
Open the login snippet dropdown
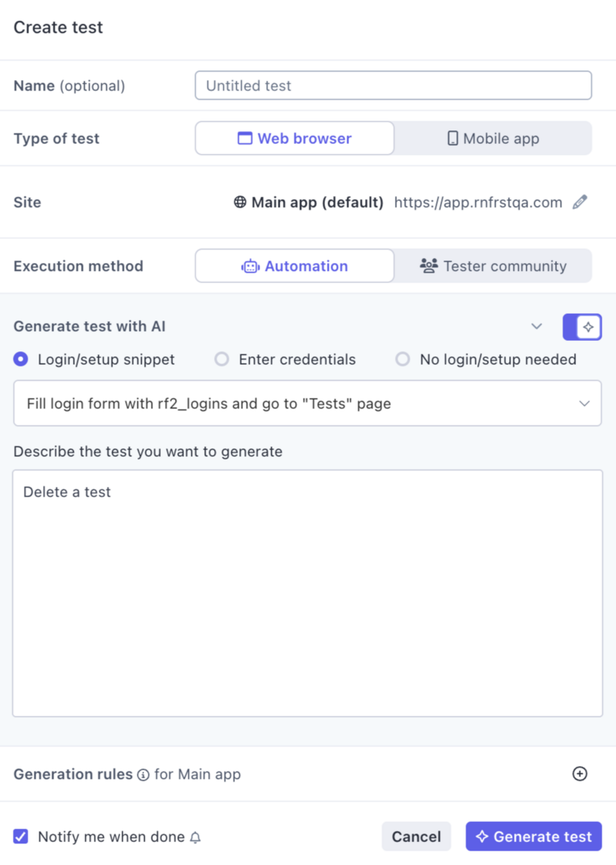(x=307, y=403)
